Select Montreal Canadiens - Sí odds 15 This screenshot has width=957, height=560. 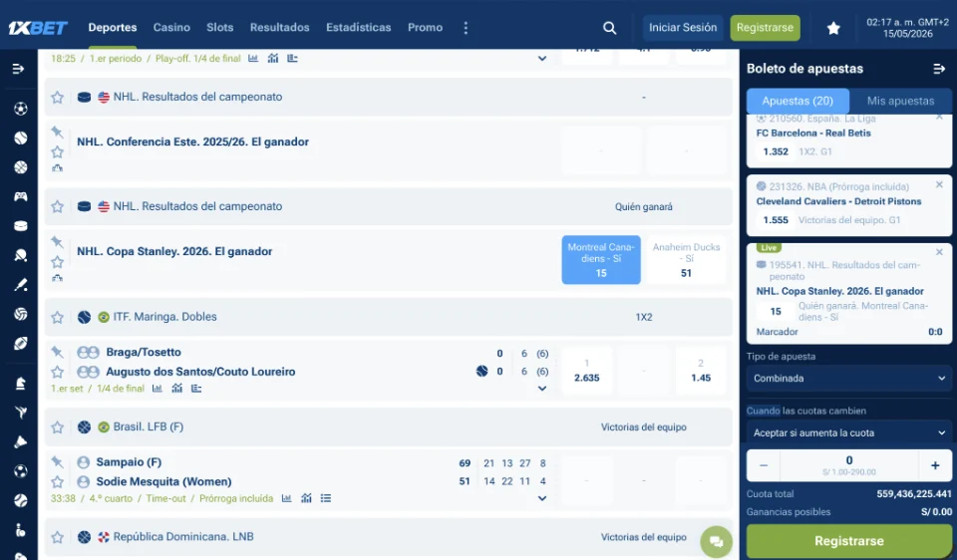(601, 260)
